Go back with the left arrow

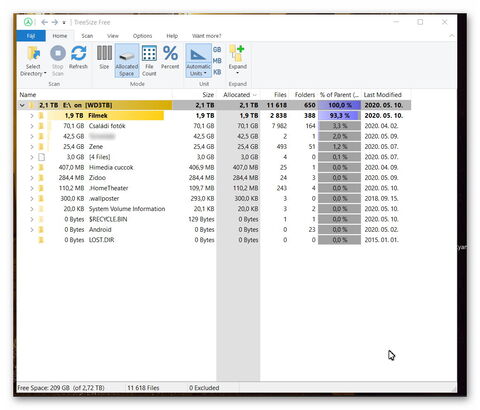pyautogui.click(x=44, y=22)
